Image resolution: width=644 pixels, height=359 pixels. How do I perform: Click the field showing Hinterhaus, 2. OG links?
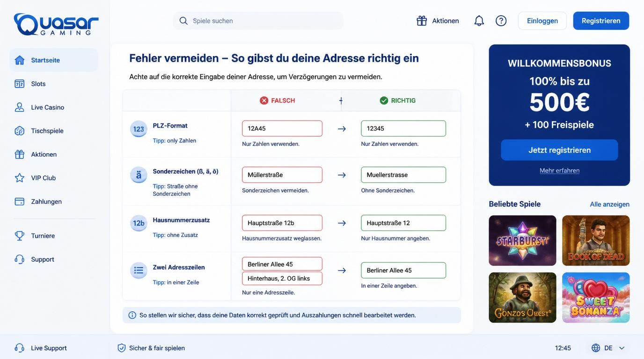click(282, 279)
